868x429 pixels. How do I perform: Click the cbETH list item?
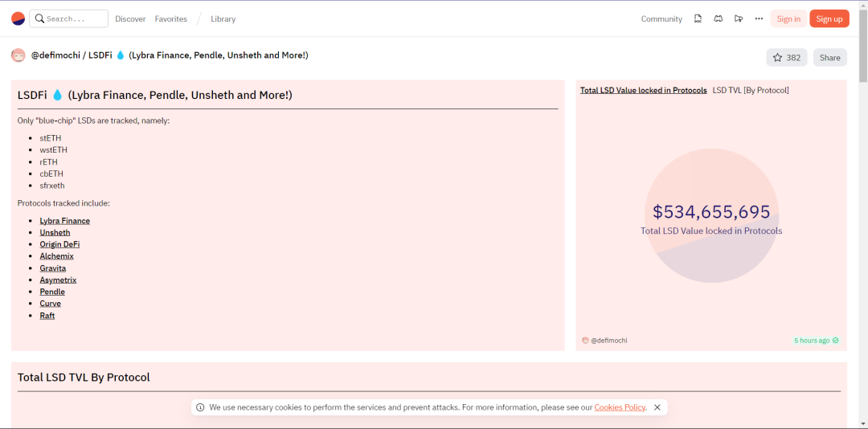pos(51,174)
